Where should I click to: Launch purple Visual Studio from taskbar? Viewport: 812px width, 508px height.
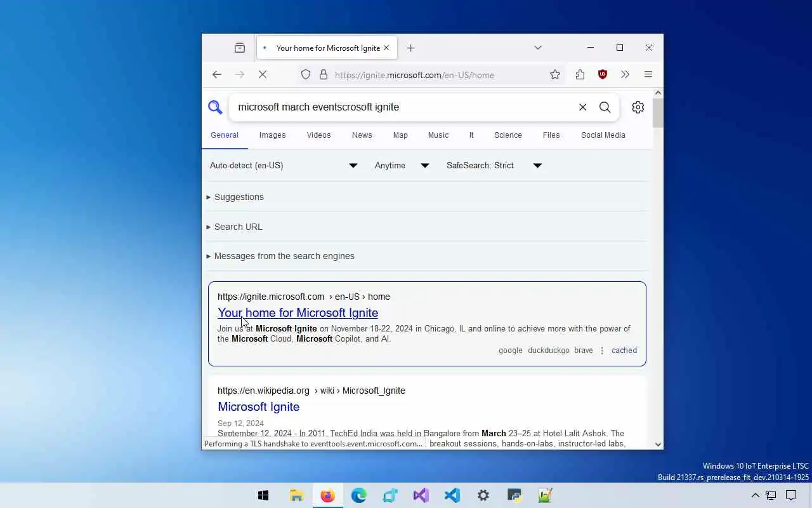(x=421, y=495)
